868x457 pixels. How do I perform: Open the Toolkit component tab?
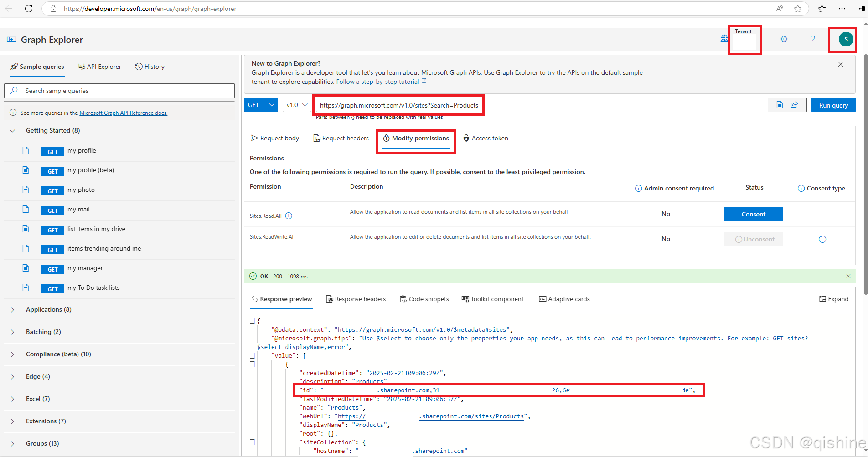tap(493, 299)
